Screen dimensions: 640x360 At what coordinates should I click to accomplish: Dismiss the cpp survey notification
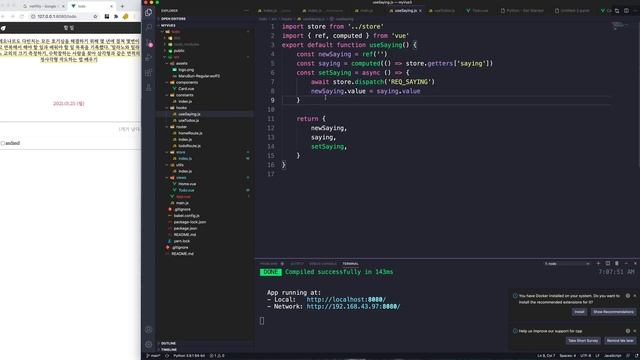pos(635,331)
